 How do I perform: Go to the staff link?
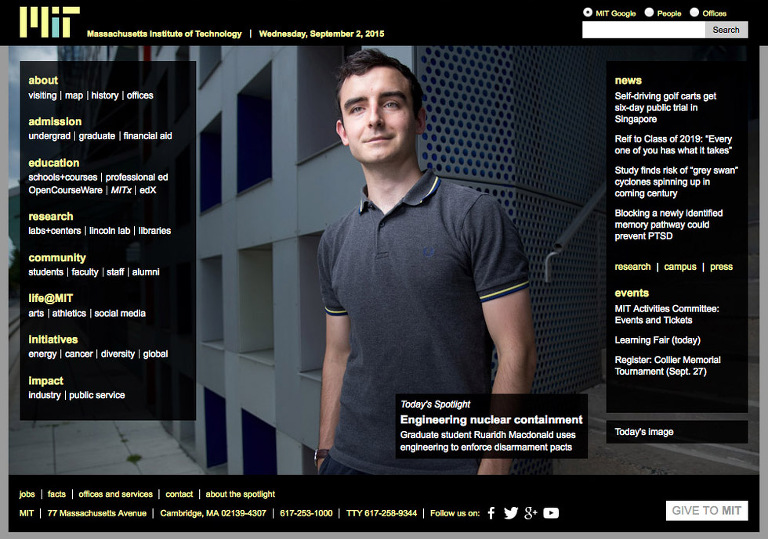(116, 272)
